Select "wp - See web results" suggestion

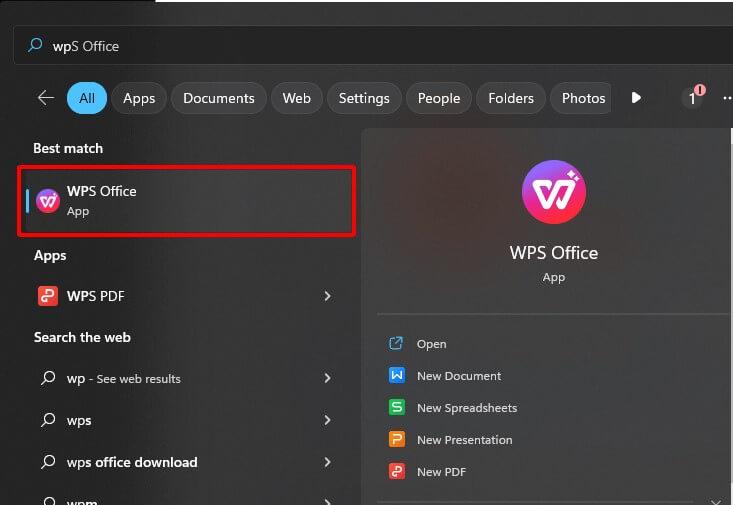pos(124,379)
